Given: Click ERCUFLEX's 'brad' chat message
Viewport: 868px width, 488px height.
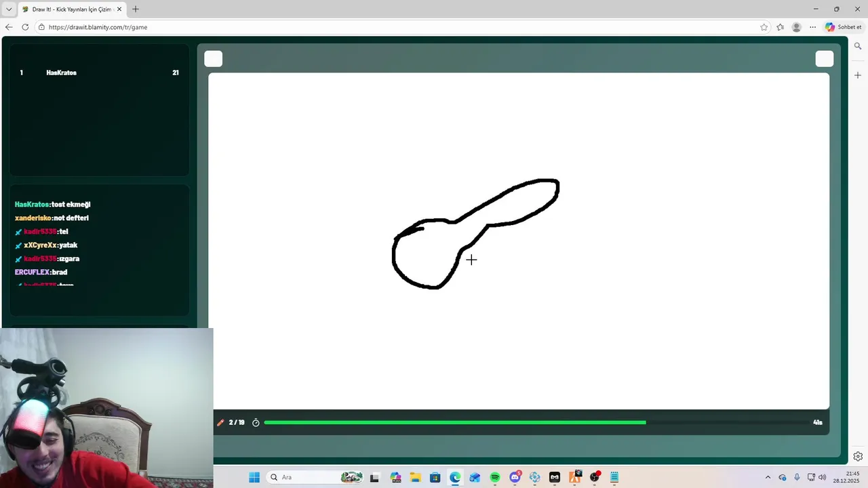Looking at the screenshot, I should pyautogui.click(x=60, y=272).
